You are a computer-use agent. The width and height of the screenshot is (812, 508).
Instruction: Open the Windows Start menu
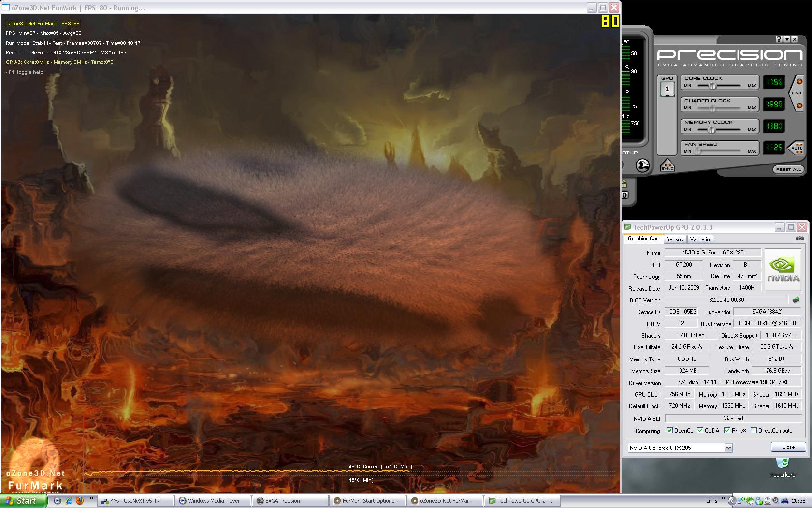pos(24,501)
